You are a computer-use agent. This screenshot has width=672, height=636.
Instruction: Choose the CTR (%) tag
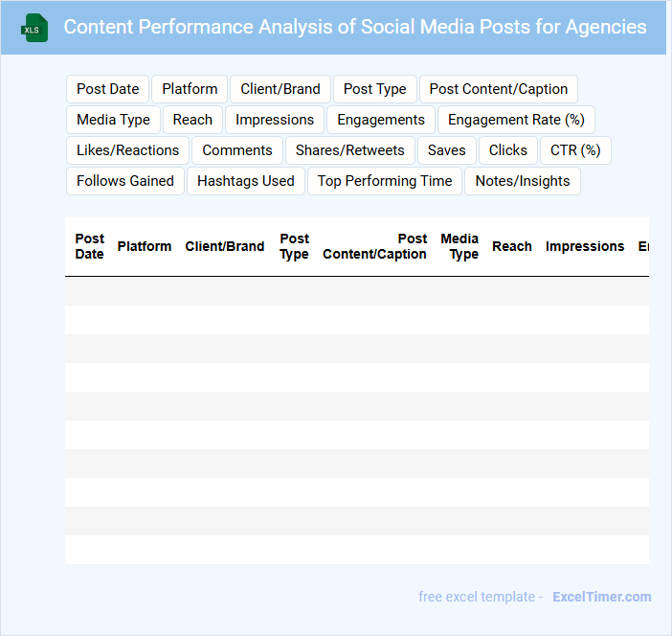(x=574, y=150)
